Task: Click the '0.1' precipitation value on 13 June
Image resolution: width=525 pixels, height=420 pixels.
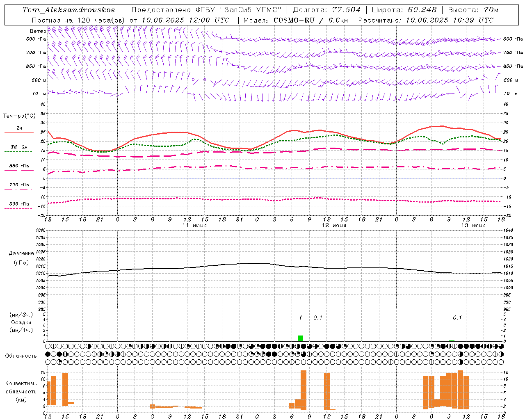Action: click(457, 318)
